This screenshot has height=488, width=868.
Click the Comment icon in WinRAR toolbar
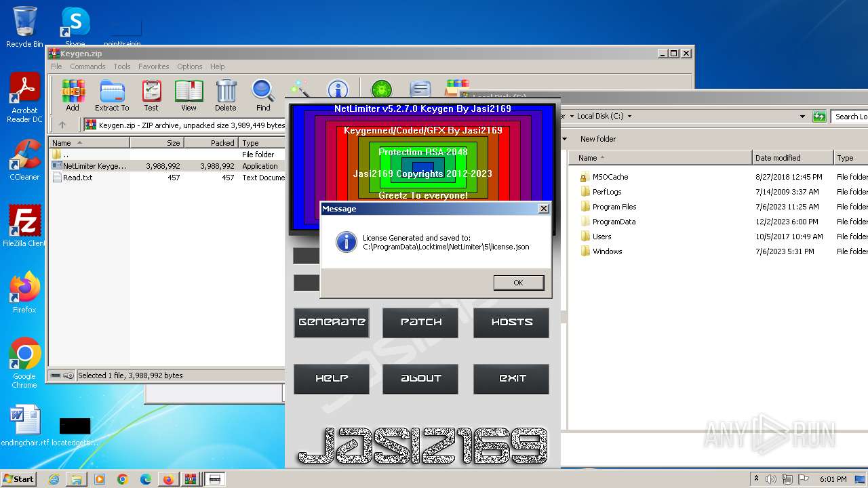[420, 89]
